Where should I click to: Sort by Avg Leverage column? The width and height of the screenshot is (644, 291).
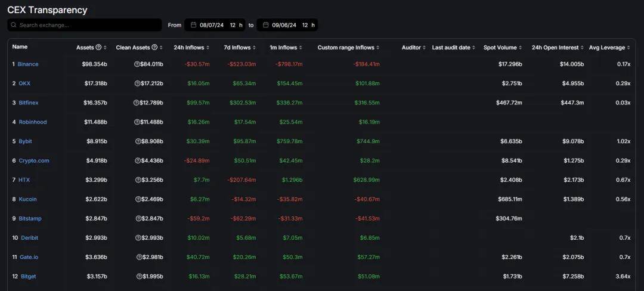[x=629, y=48]
